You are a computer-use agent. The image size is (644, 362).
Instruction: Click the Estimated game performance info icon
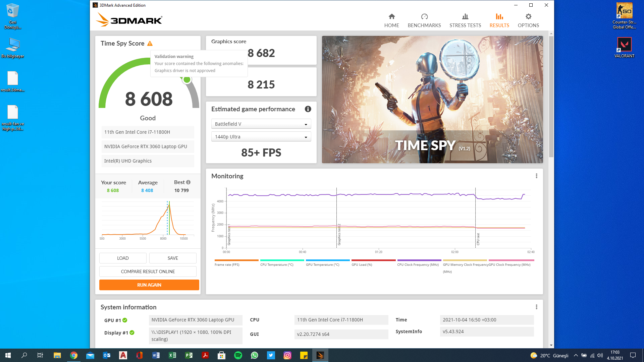[308, 109]
